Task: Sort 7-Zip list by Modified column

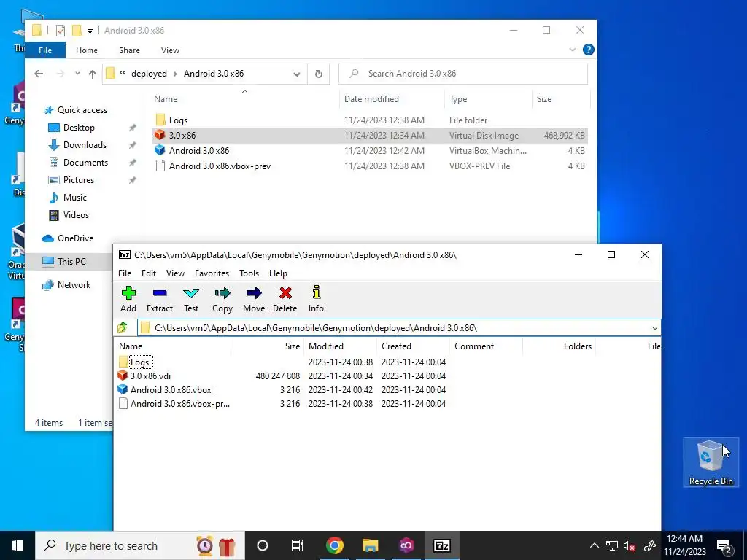Action: pyautogui.click(x=326, y=346)
